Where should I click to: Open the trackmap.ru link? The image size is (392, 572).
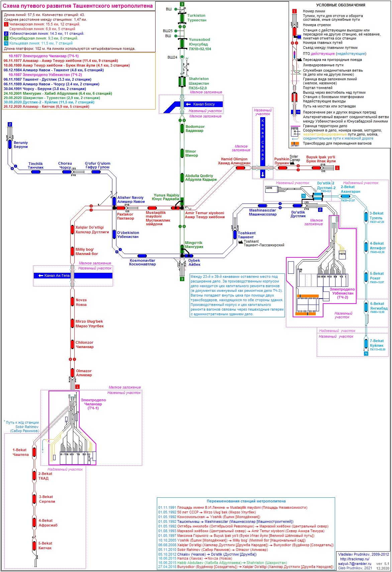(355, 559)
